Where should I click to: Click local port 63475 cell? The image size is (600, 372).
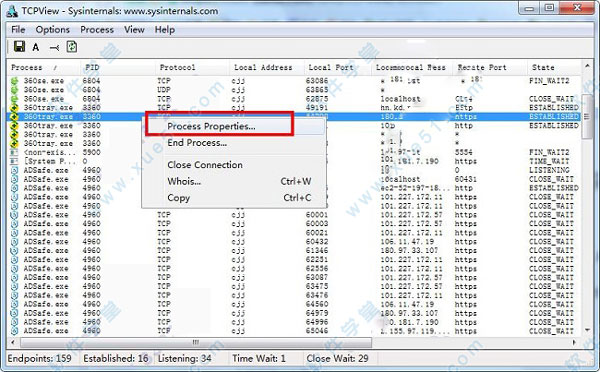coord(317,286)
